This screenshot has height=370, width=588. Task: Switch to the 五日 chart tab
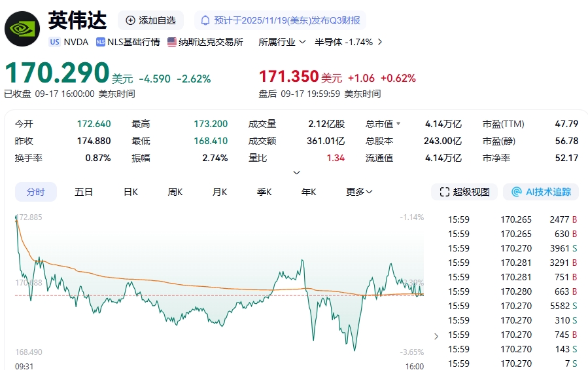[x=84, y=192]
